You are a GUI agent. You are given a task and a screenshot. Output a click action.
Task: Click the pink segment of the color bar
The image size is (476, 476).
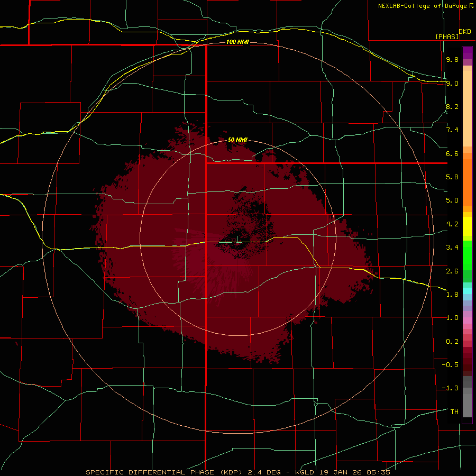pyautogui.click(x=467, y=321)
